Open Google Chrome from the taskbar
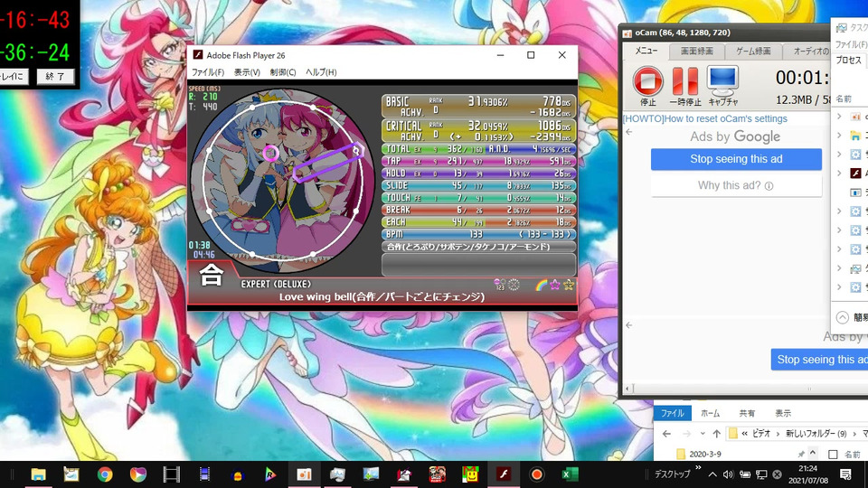Viewport: 868px width, 488px height. click(105, 474)
